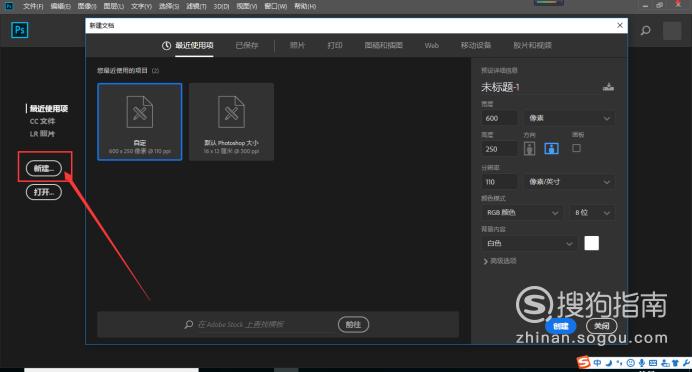Select LR 照片 in start sidebar
Screen dimensions: 692x372
[42, 133]
